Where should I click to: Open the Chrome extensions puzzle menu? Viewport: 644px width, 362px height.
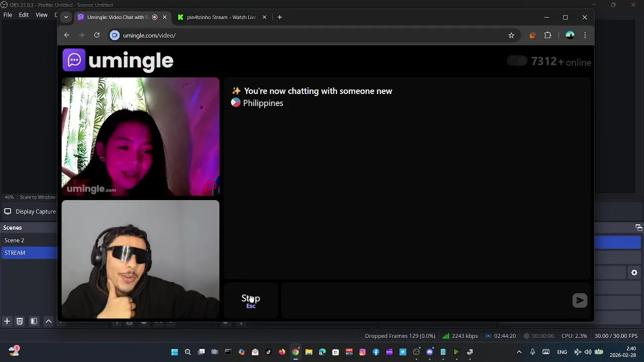coord(548,35)
